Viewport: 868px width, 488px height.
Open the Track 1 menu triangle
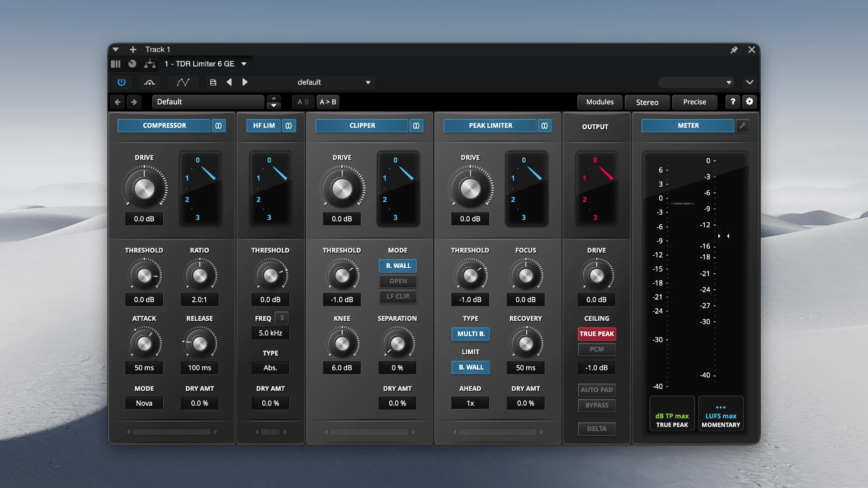click(x=116, y=50)
